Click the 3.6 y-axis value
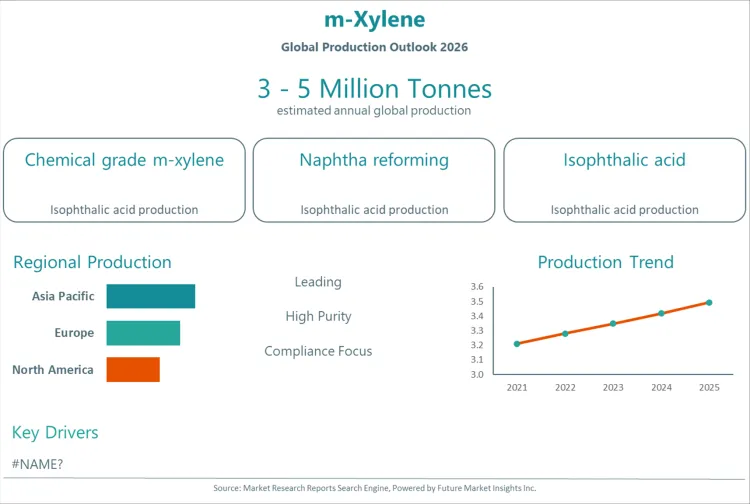The width and height of the screenshot is (750, 504). (x=477, y=287)
